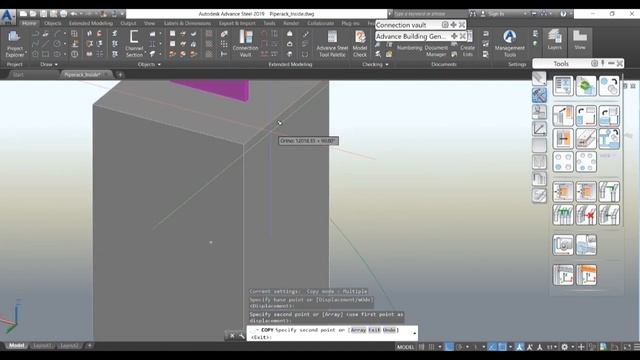Choose the Exit option in the command line
Screen dimensions: 640x360
pyautogui.click(x=374, y=330)
